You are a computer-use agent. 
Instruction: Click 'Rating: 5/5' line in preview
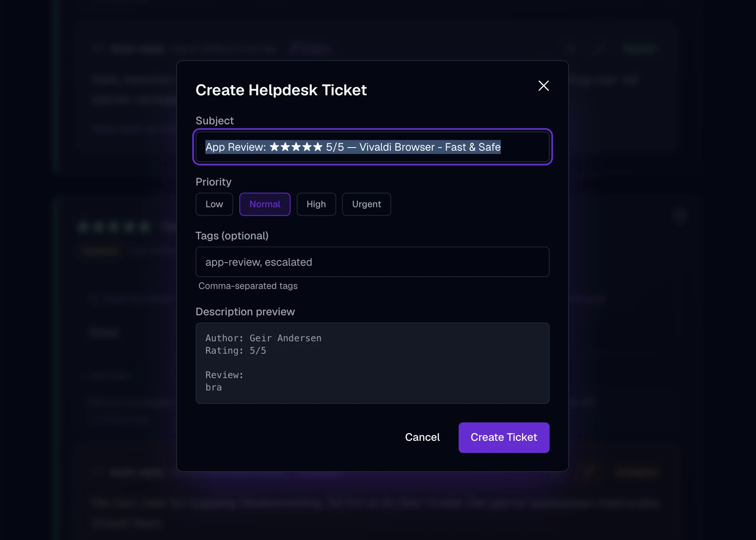click(236, 351)
